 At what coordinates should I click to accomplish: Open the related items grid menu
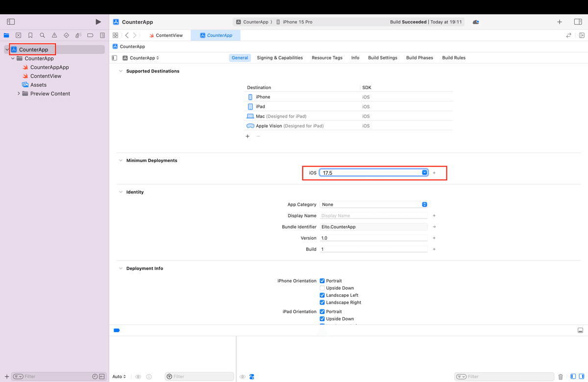(116, 35)
